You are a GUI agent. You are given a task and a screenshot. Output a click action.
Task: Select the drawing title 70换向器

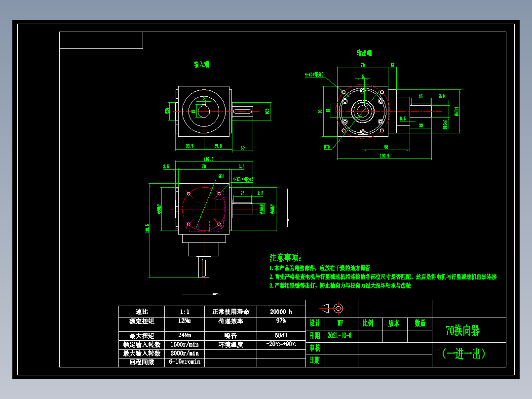tap(462, 330)
